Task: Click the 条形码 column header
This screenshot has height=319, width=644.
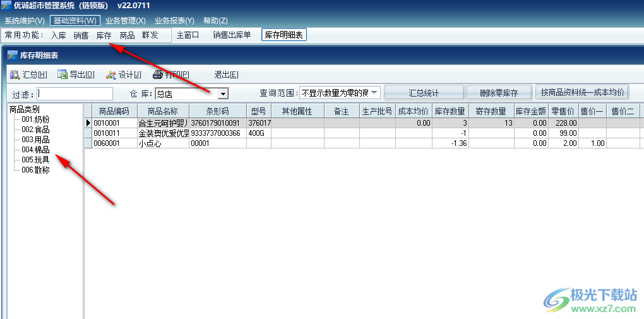Action: 218,111
